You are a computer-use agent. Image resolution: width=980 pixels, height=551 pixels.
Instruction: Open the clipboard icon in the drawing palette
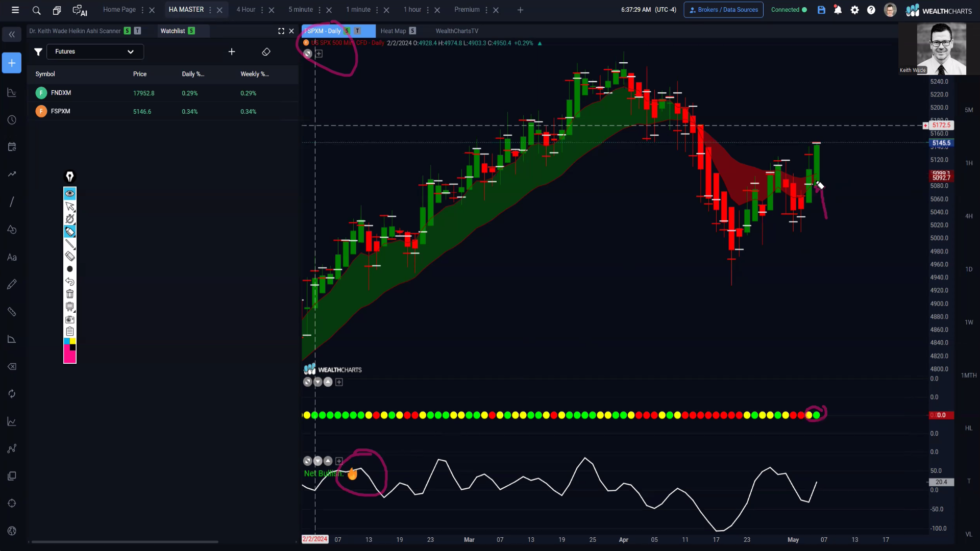coord(70,332)
